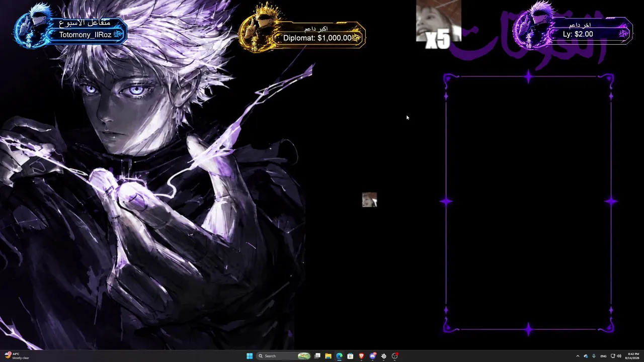The image size is (644, 362).
Task: Open Microsoft Edge from the taskbar
Action: pyautogui.click(x=339, y=356)
